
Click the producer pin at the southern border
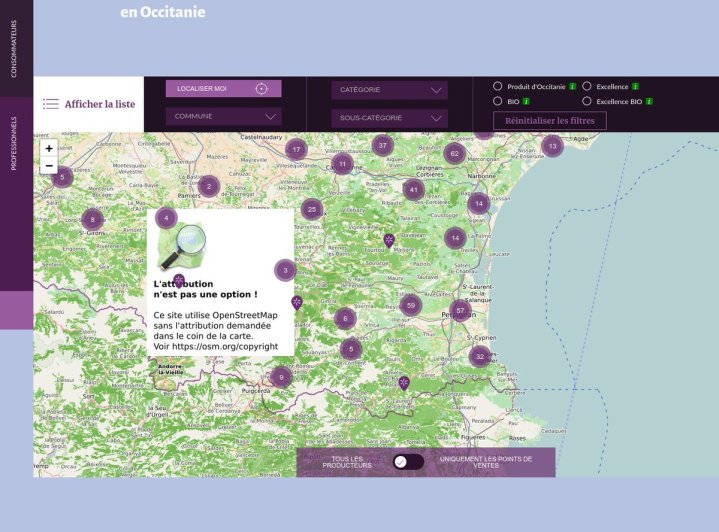pos(404,383)
